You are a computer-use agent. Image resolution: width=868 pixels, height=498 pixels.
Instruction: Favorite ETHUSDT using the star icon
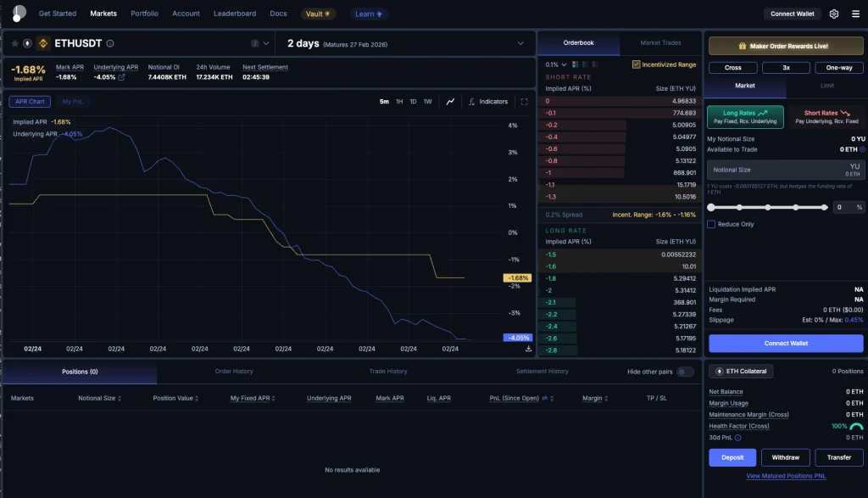tap(15, 43)
